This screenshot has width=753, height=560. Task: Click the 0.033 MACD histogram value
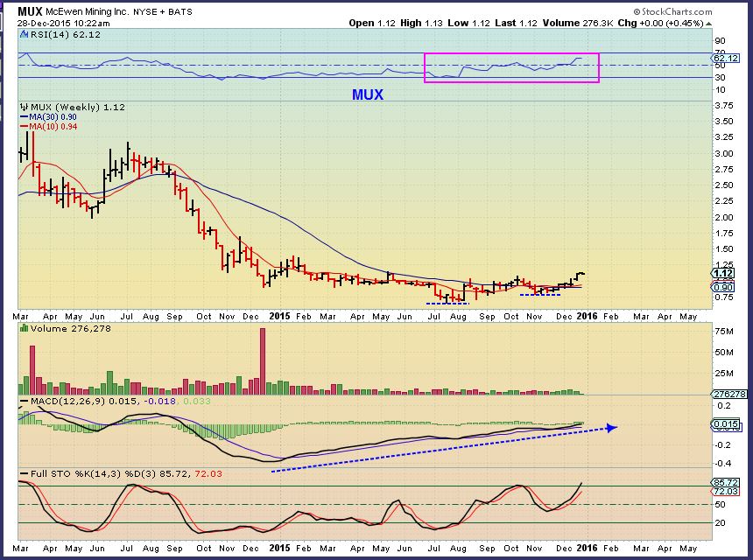click(x=196, y=401)
